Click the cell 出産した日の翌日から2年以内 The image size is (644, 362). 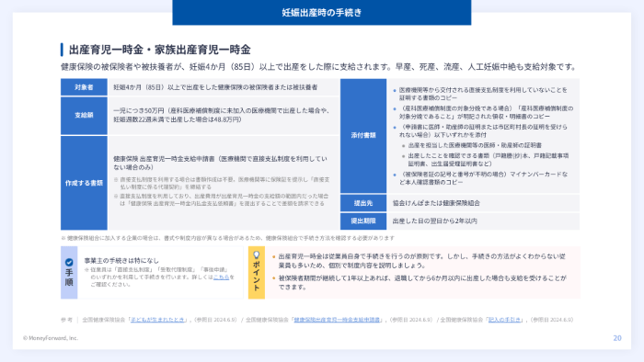coord(483,221)
